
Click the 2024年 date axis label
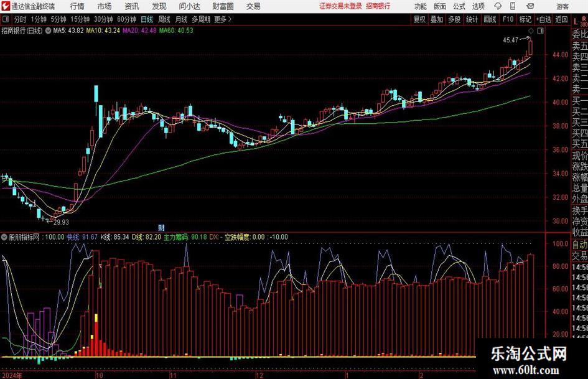[12, 375]
